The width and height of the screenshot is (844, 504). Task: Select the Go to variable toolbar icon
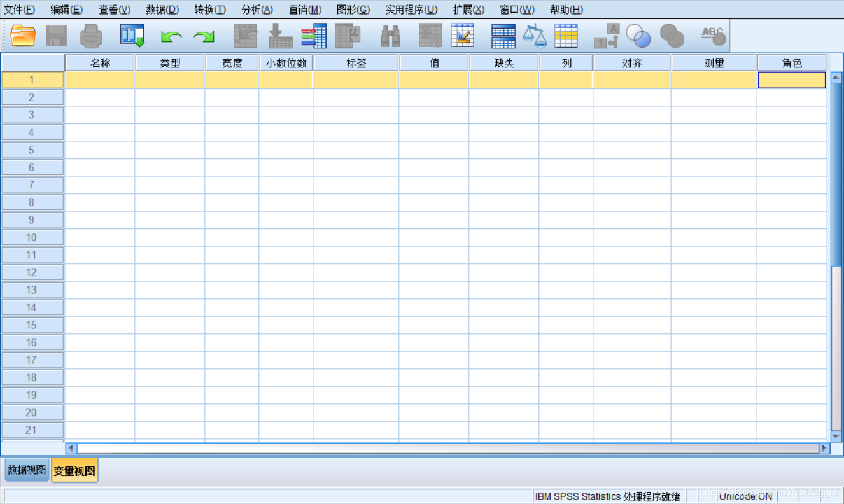tap(280, 36)
